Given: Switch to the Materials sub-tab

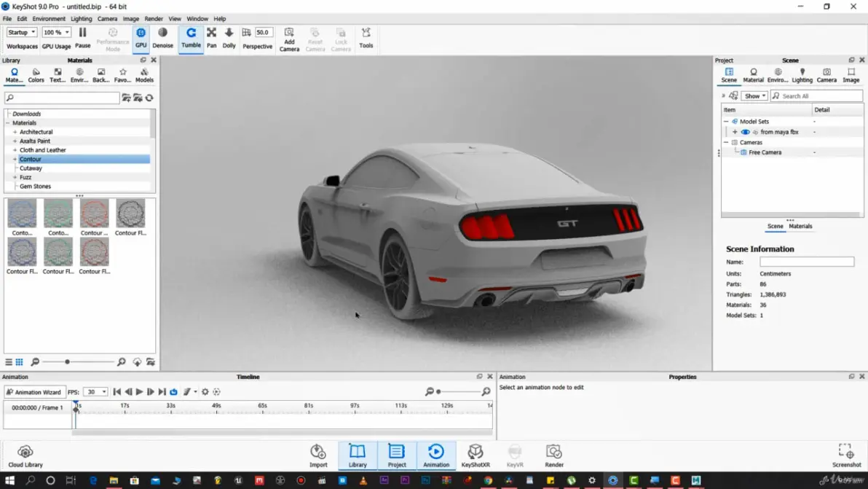Looking at the screenshot, I should 800,226.
